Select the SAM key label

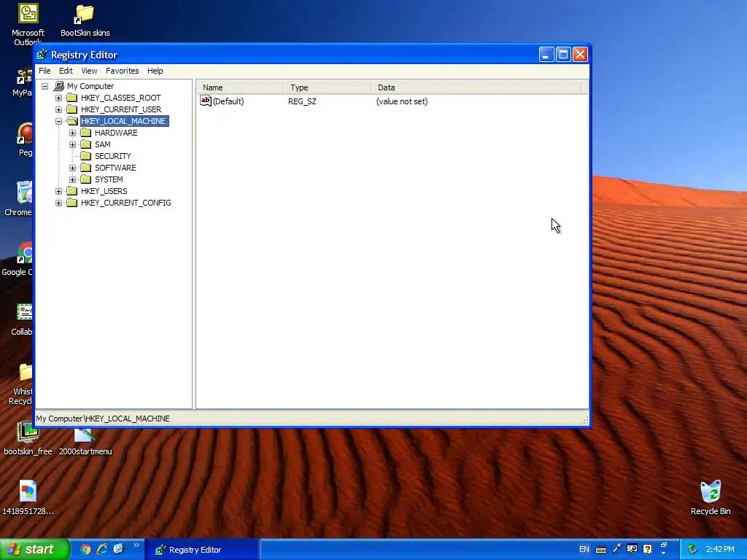(x=102, y=144)
